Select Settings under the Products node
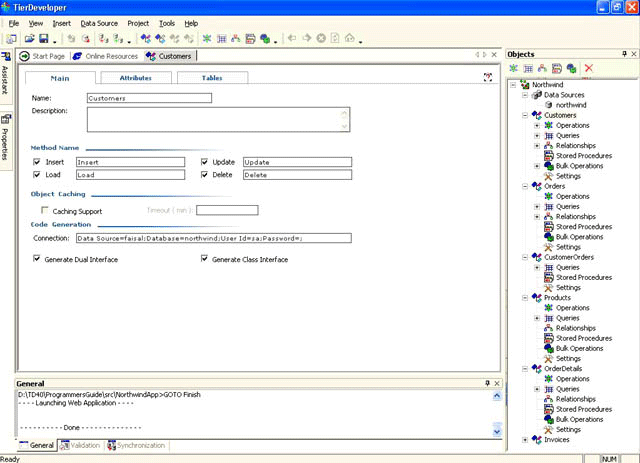The height and width of the screenshot is (463, 640). (568, 358)
